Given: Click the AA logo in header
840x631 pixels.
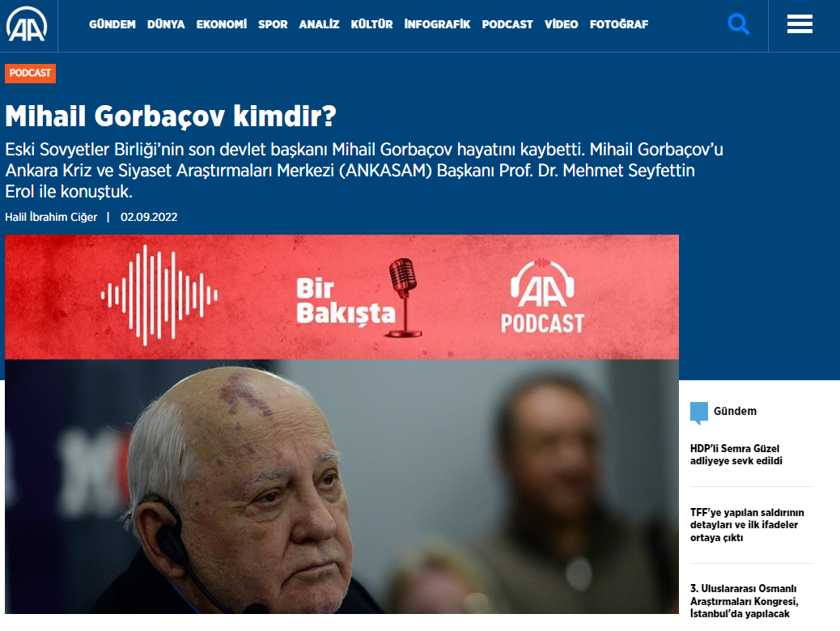Looking at the screenshot, I should (x=27, y=24).
